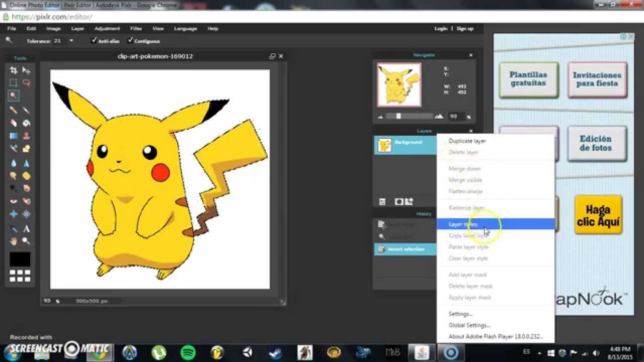Select the Paint bucket tool

26,123
